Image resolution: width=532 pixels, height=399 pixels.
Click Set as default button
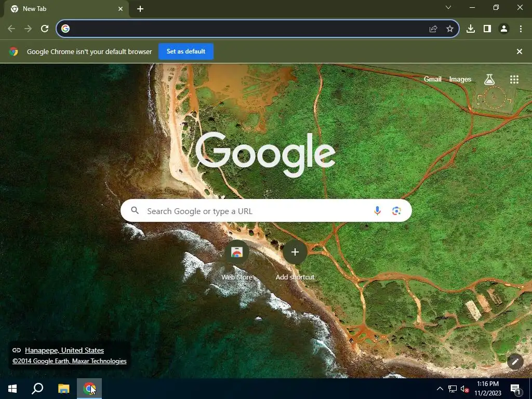point(186,51)
